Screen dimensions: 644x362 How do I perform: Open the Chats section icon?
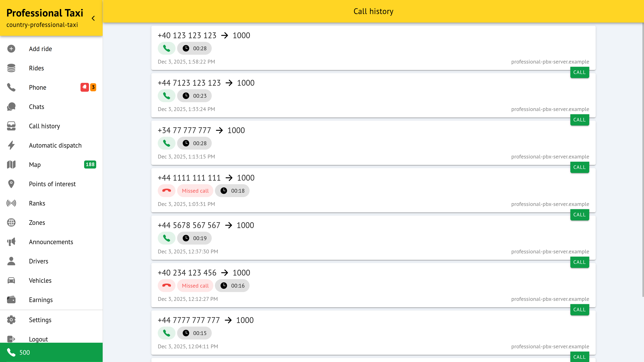(x=11, y=107)
